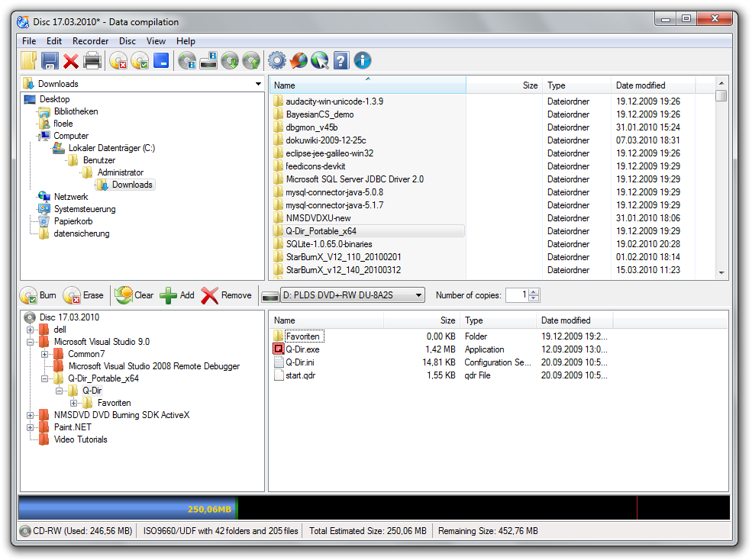
Task: Click the settings gear toolbar icon
Action: (276, 60)
